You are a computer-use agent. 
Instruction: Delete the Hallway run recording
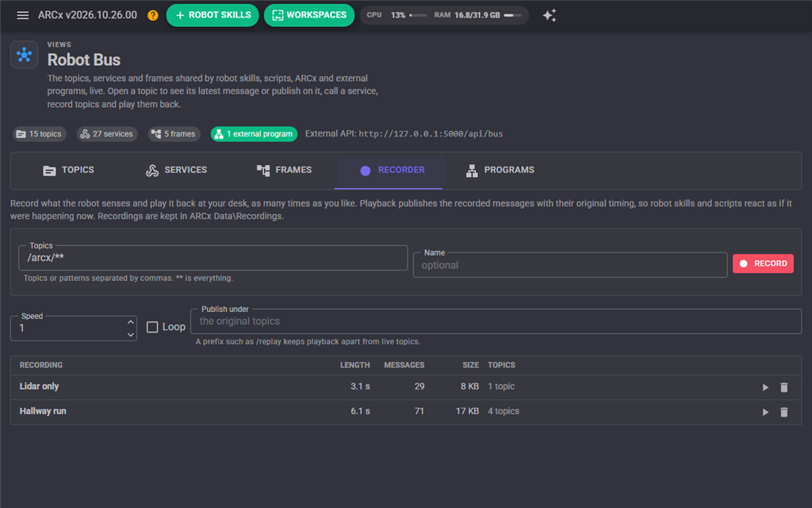pos(784,412)
